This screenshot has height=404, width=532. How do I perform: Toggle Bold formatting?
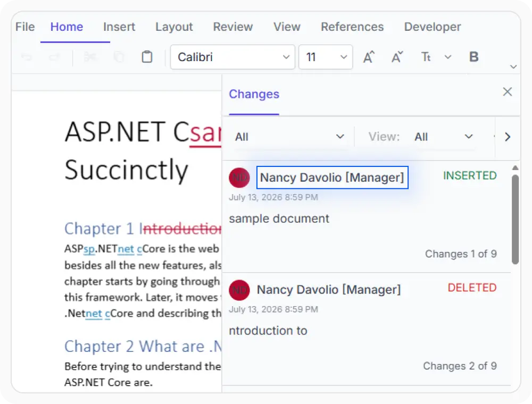(473, 57)
